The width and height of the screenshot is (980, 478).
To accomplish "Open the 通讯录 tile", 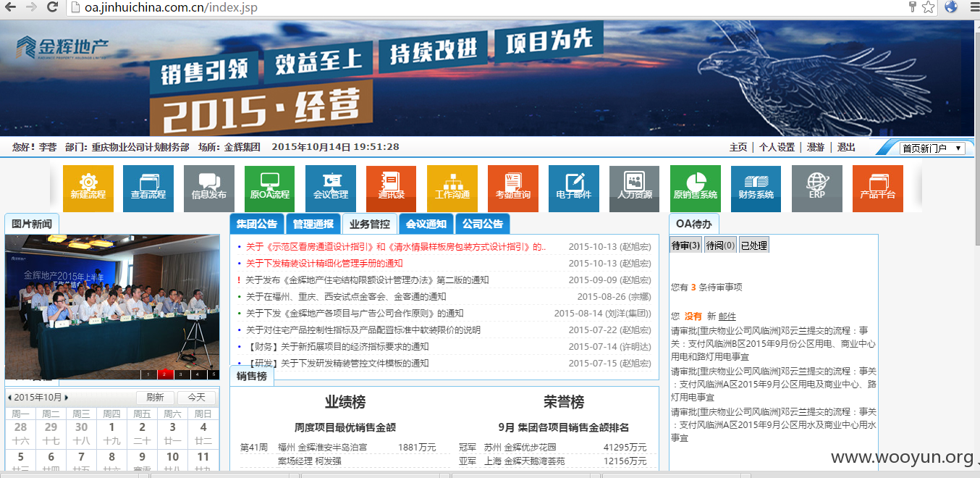I will tap(392, 188).
